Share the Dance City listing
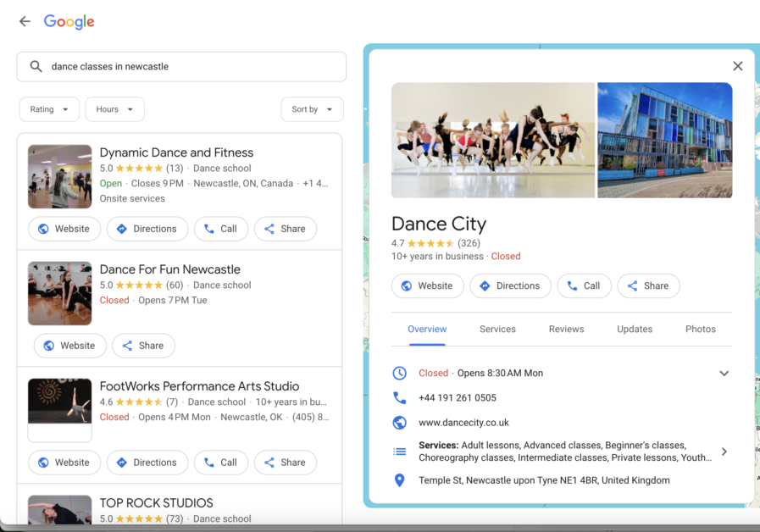Viewport: 760px width, 532px height. click(648, 285)
